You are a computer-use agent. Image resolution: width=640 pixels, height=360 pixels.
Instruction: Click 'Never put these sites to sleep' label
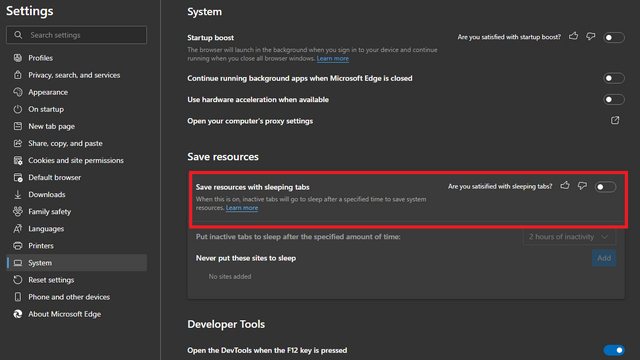pyautogui.click(x=246, y=258)
